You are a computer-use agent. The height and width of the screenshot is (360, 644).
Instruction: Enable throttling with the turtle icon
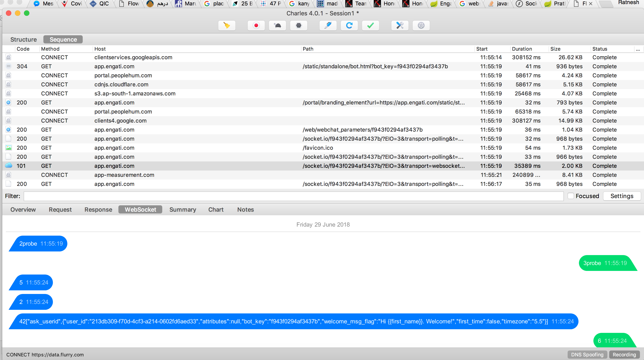point(277,26)
